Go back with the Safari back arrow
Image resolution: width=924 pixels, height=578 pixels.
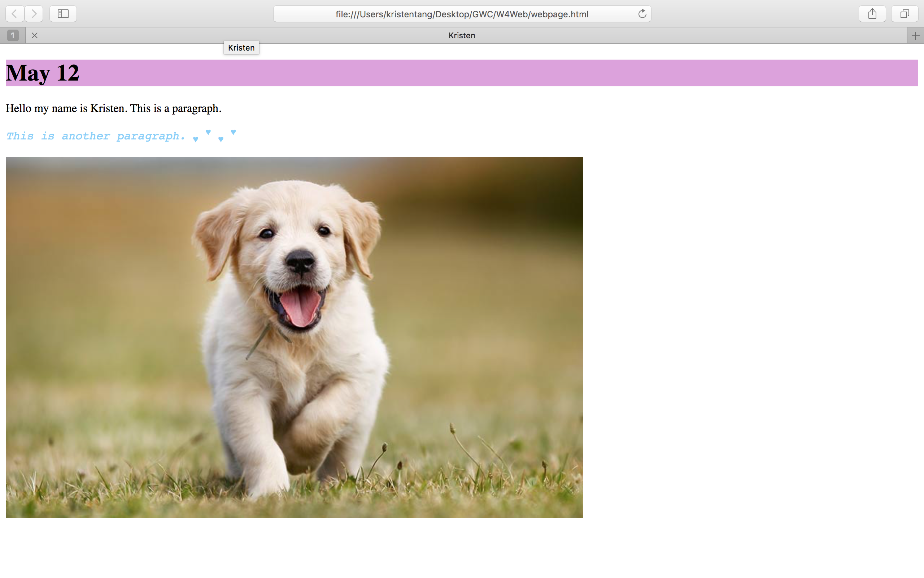coord(15,14)
